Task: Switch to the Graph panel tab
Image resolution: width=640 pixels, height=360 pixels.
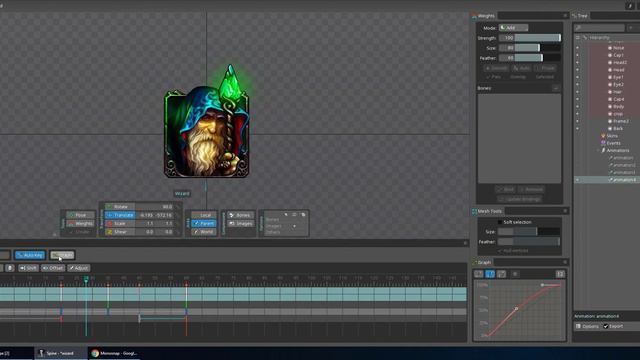Action: tap(482, 262)
